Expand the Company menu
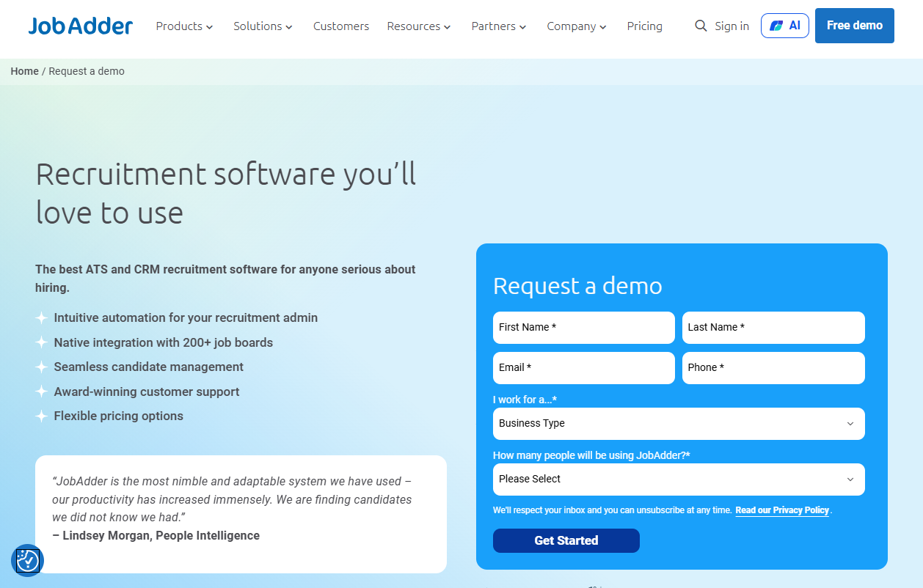The image size is (923, 588). coord(577,26)
